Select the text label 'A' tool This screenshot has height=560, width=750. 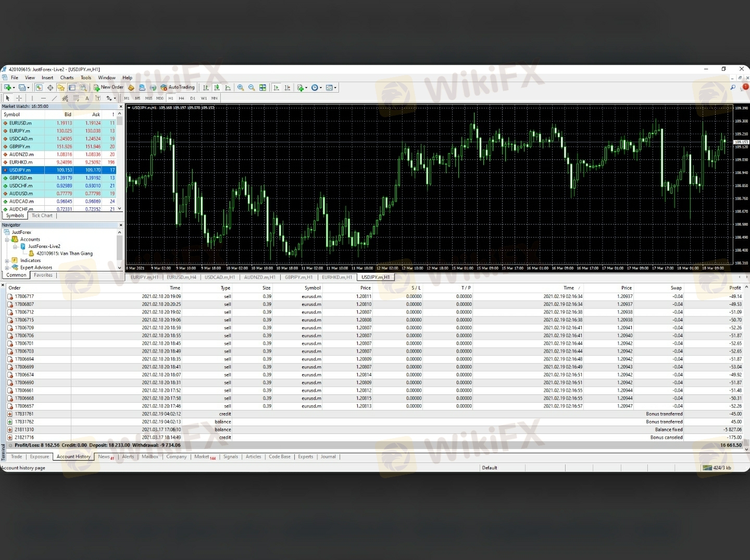(x=87, y=98)
